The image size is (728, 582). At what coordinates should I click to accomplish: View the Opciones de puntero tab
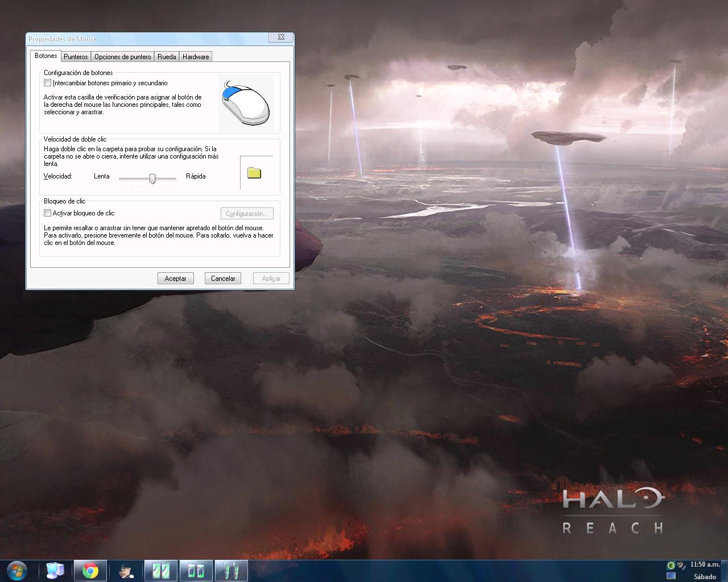point(122,56)
